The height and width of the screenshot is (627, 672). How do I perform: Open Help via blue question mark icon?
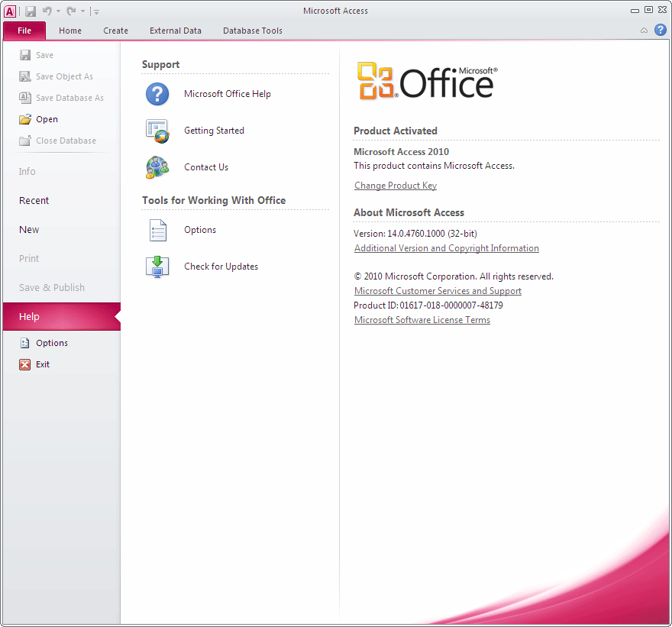coord(661,30)
